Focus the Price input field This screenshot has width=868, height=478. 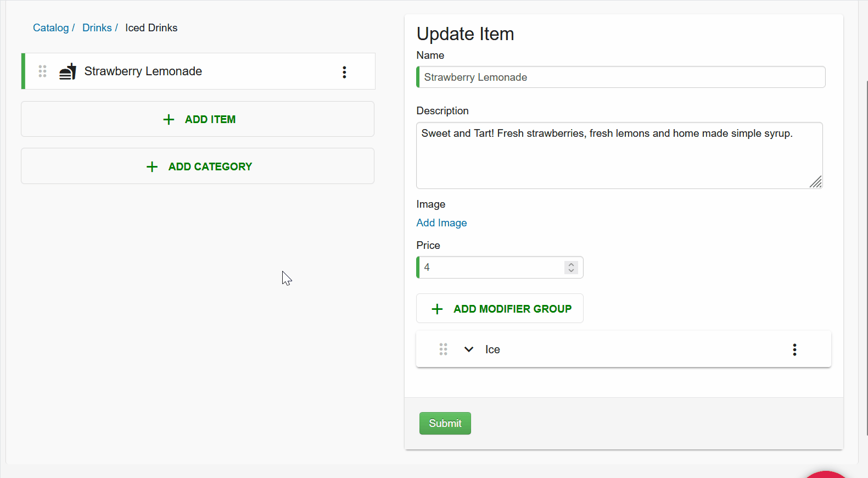click(x=500, y=268)
